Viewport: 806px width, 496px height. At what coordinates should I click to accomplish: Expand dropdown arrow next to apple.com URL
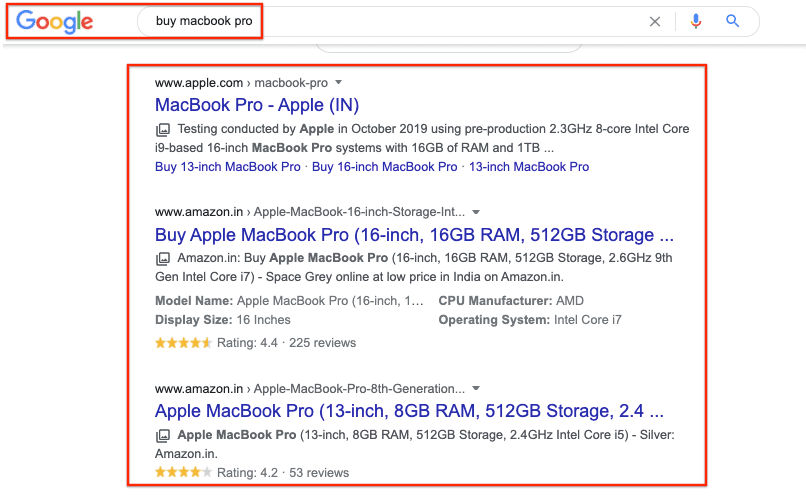click(x=339, y=82)
